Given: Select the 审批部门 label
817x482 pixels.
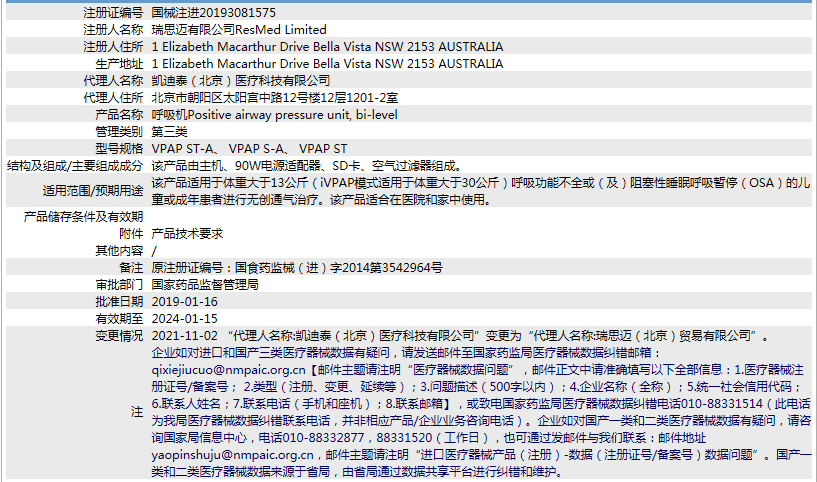Looking at the screenshot, I should pyautogui.click(x=119, y=285).
